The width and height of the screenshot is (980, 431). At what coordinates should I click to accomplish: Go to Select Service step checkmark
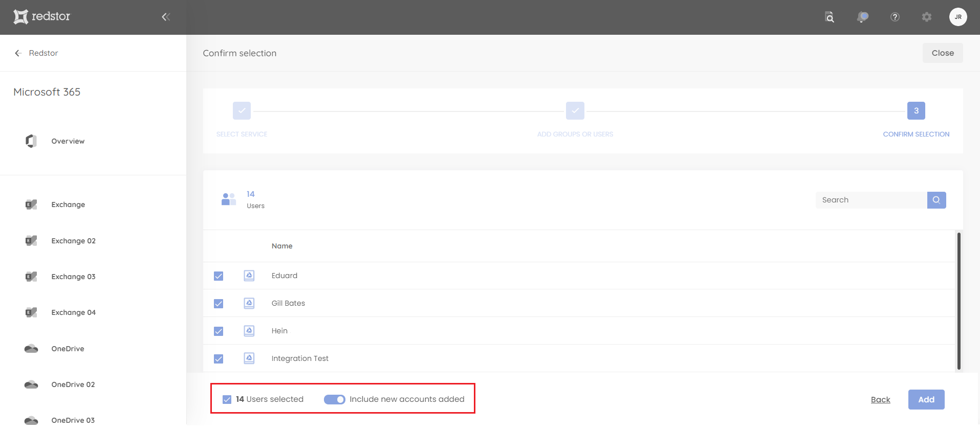click(242, 110)
